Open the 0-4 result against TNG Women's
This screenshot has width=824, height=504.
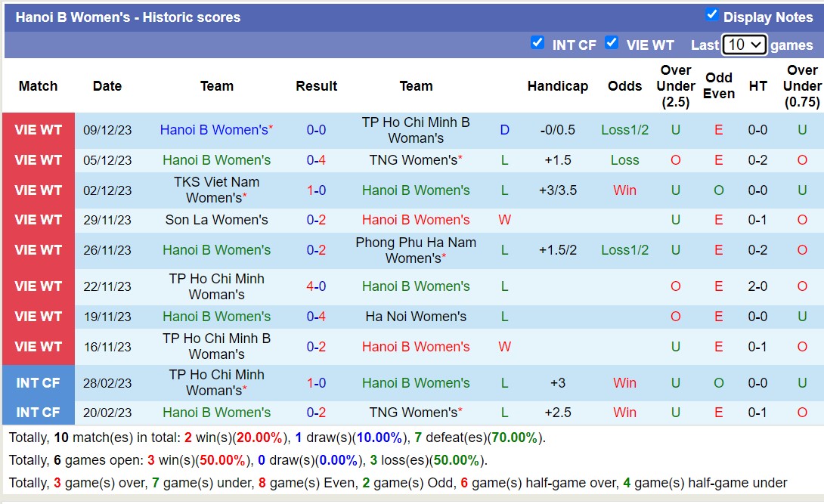coord(316,160)
